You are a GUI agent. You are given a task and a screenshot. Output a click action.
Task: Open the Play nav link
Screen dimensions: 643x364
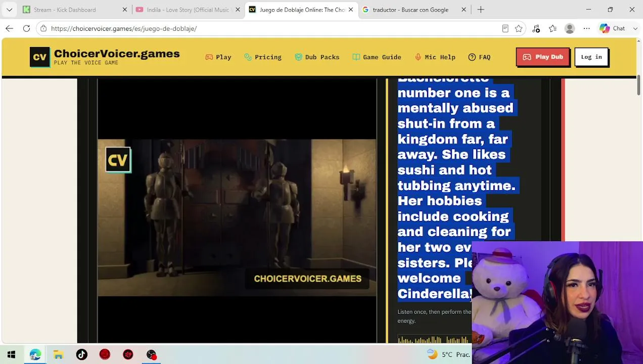tap(218, 57)
